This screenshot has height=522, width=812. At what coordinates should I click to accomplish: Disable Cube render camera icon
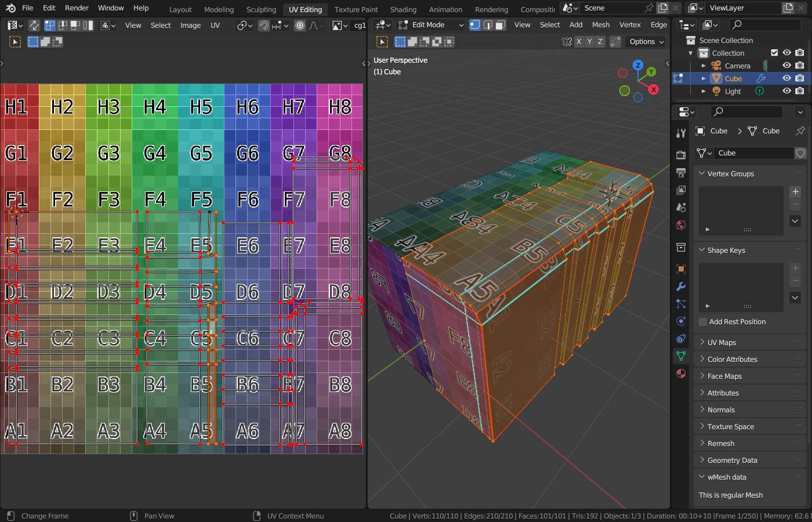pos(800,78)
